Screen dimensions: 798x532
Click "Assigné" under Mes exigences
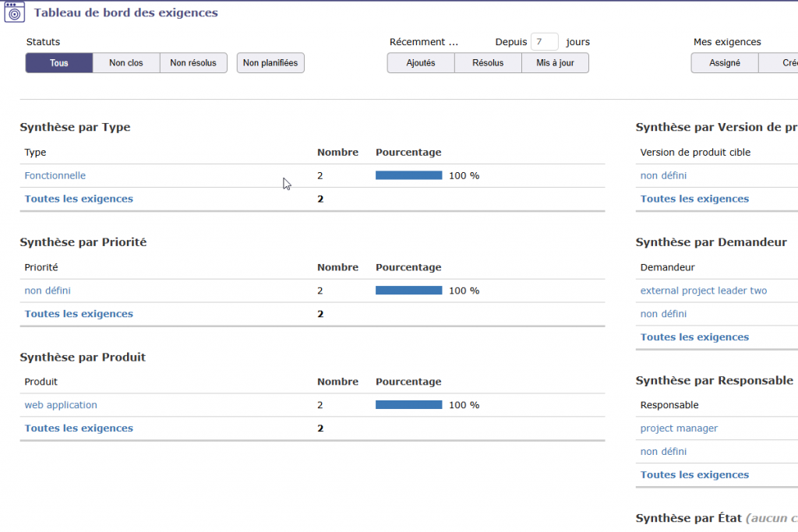point(724,62)
